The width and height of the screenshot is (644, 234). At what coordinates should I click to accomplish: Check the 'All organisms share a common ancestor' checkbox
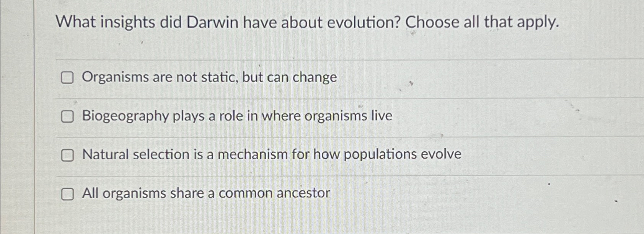(68, 195)
